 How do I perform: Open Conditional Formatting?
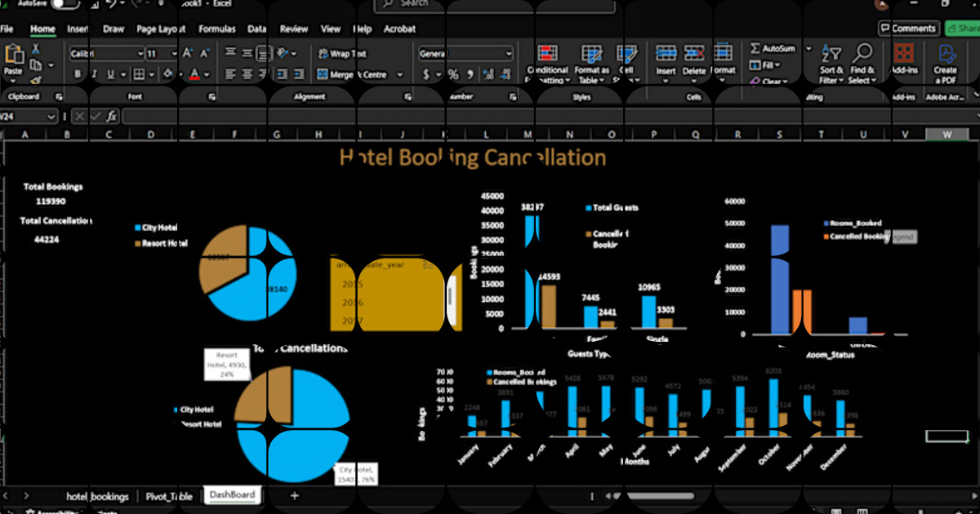pos(547,64)
